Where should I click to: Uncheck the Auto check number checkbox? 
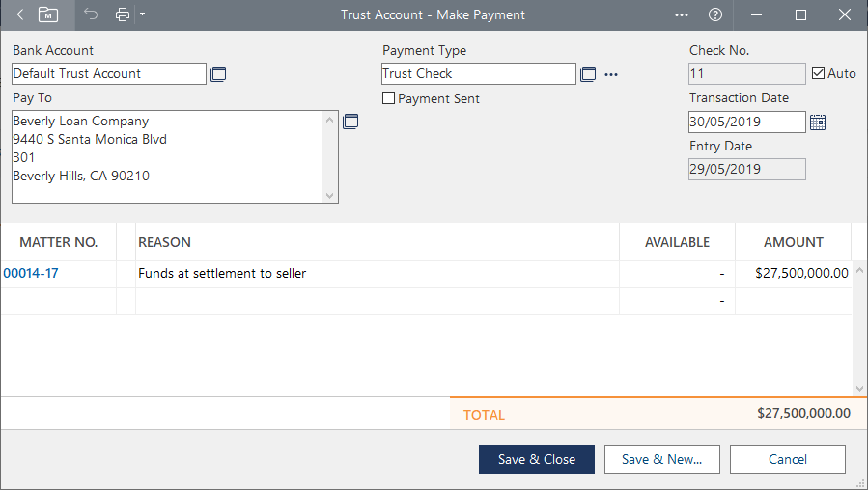point(819,73)
